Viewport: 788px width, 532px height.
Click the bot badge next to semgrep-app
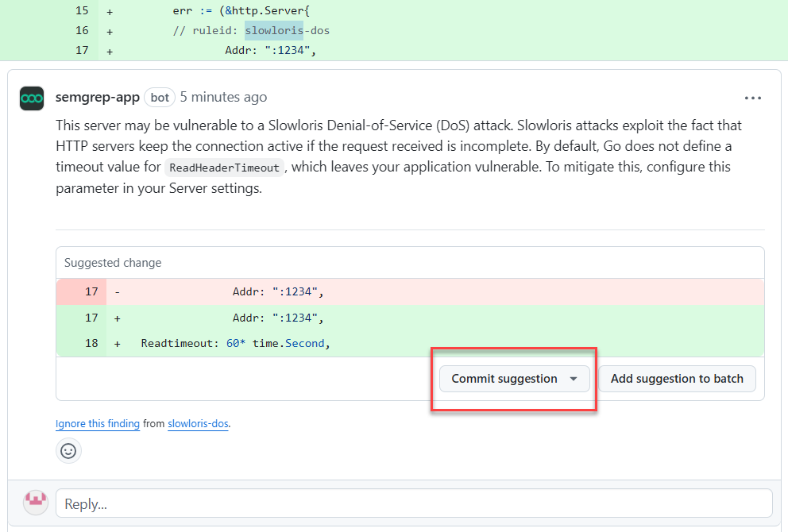click(159, 97)
